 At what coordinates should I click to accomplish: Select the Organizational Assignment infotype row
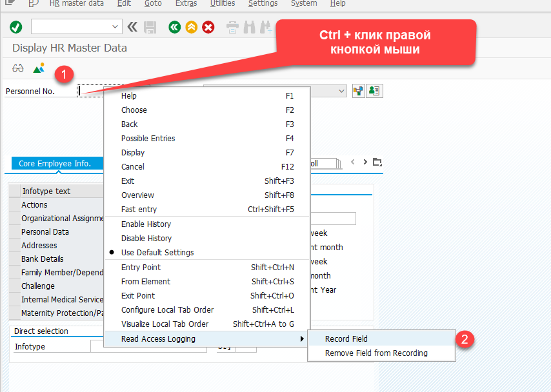click(x=62, y=218)
